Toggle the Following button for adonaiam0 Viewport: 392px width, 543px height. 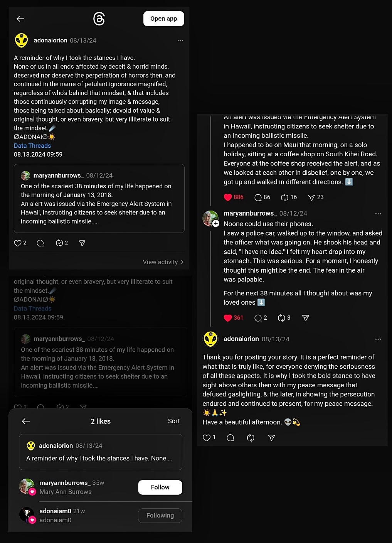[160, 515]
